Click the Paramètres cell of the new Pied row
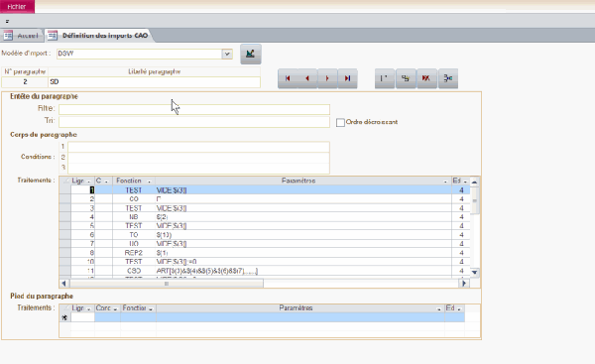 pos(300,317)
